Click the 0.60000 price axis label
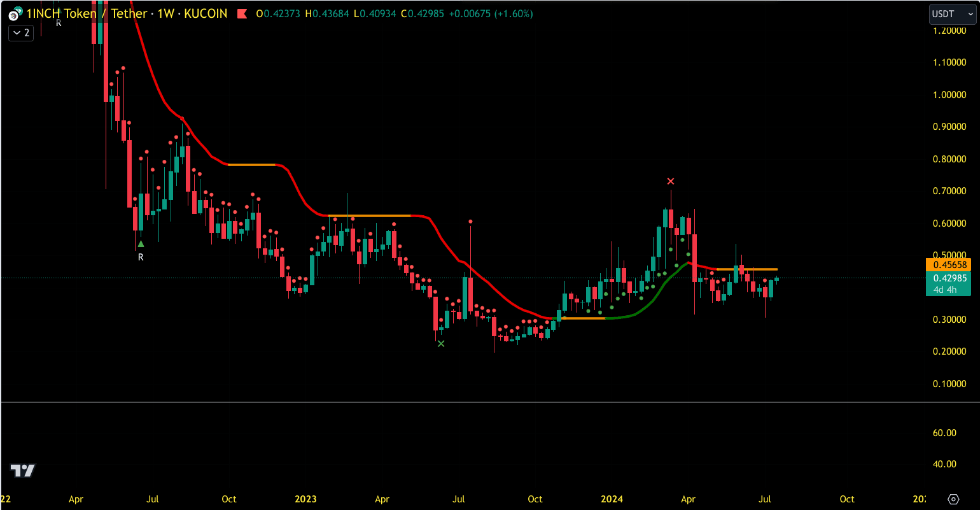This screenshot has width=980, height=510. pyautogui.click(x=949, y=223)
